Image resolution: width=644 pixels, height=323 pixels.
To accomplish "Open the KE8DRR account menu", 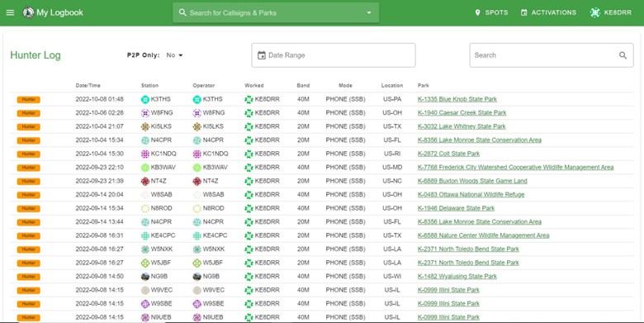I will pyautogui.click(x=611, y=12).
